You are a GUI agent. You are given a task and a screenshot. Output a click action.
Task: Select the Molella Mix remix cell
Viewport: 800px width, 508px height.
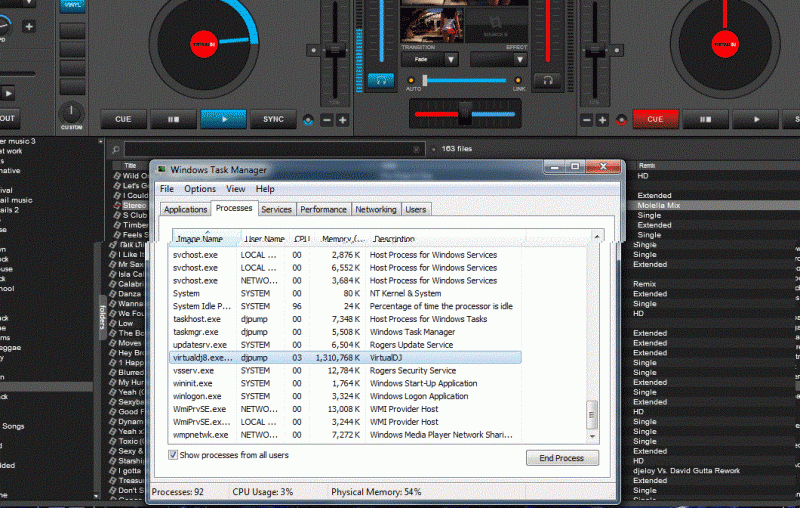coord(659,206)
